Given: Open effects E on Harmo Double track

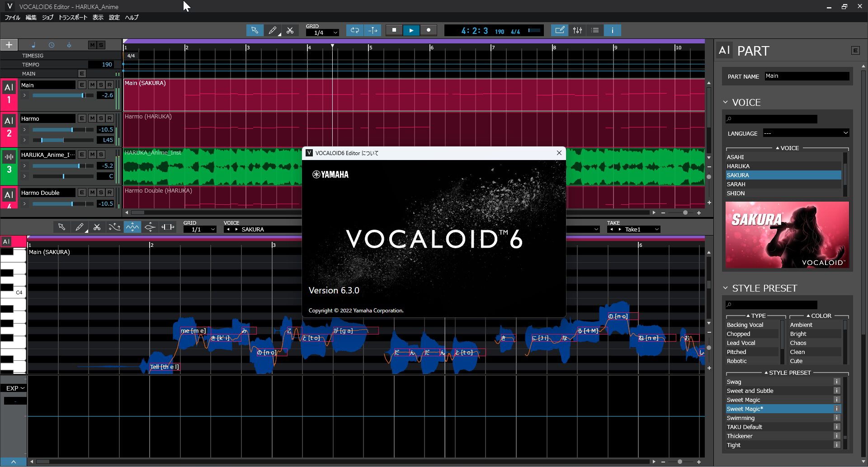Looking at the screenshot, I should click(x=82, y=193).
